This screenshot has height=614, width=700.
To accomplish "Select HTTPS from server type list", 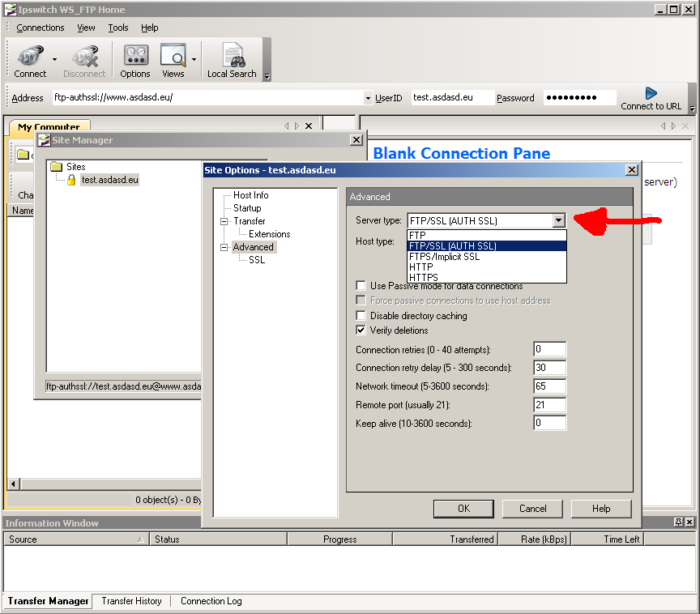I will pyautogui.click(x=487, y=277).
